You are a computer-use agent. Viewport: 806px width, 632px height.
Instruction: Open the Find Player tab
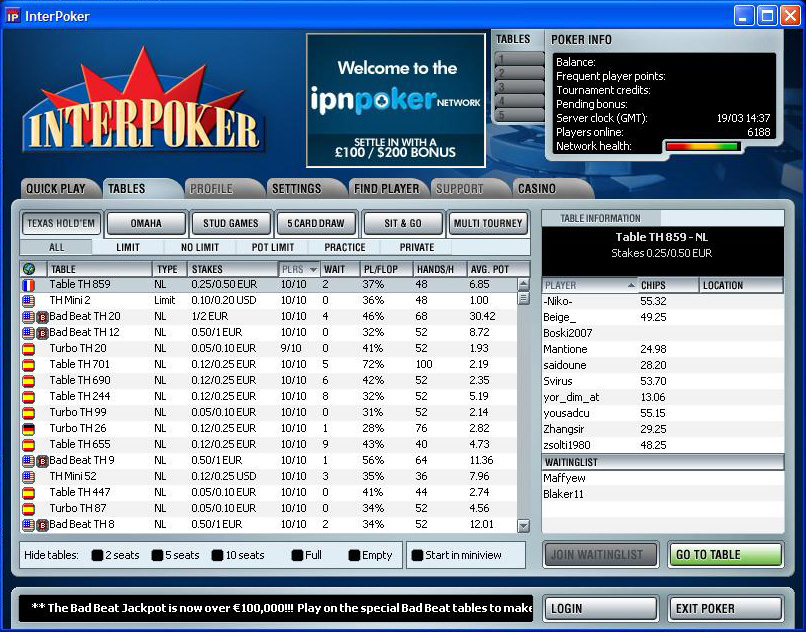coord(387,189)
